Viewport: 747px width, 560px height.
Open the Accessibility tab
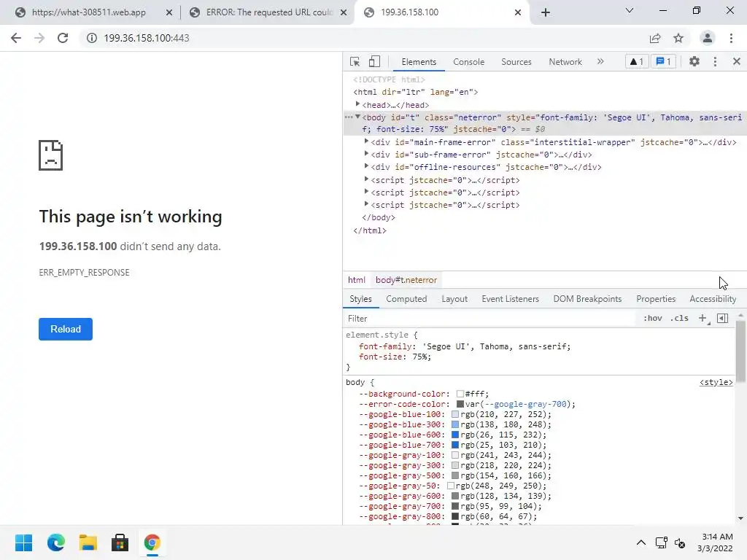(x=713, y=299)
